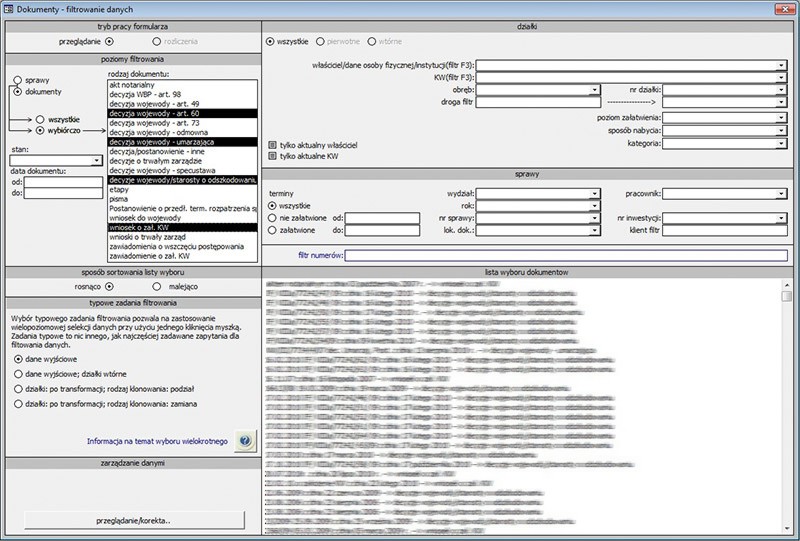Select 'decyzja WBP - art. 98' list item

coord(183,94)
